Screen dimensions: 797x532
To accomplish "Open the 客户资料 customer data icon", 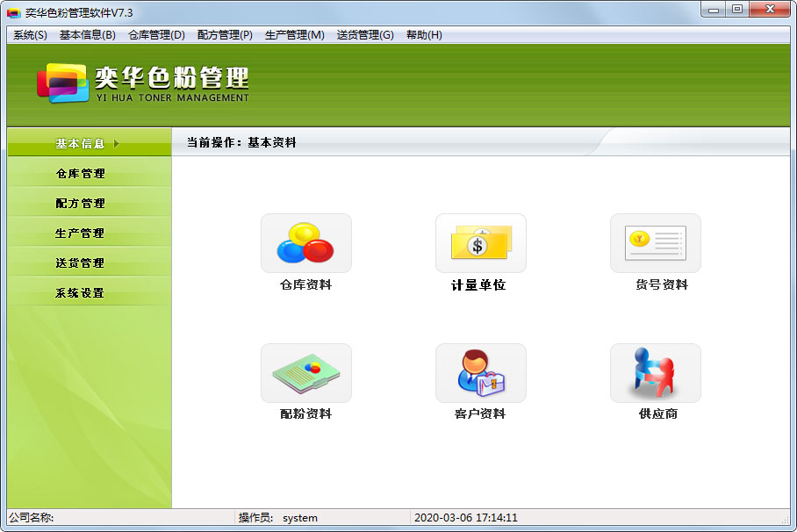I will 481,373.
